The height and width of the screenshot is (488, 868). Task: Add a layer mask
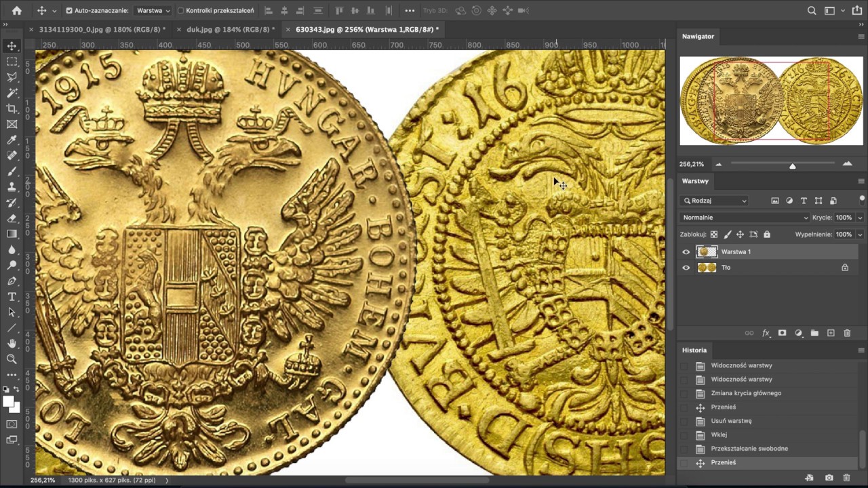point(782,333)
